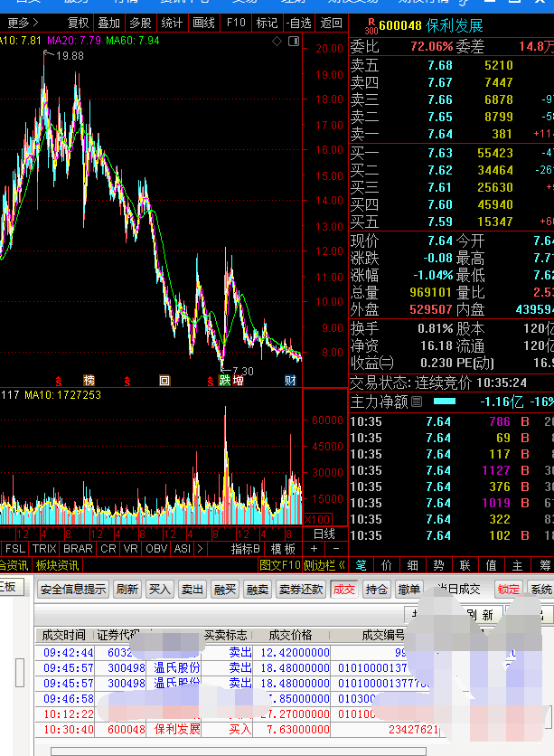554x756 pixels.
Task: Click the plus zoom-in button below the chart
Action: 314,549
